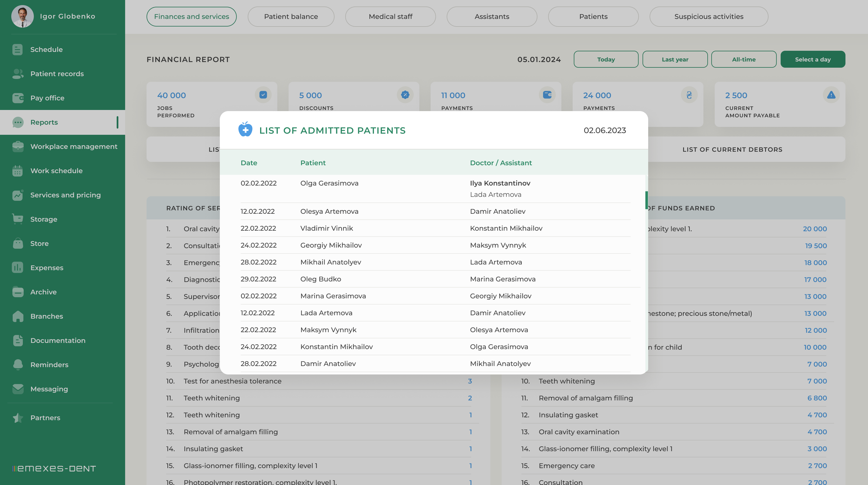The image size is (868, 485).
Task: Click the 02.06.2023 dialog date
Action: (x=604, y=131)
